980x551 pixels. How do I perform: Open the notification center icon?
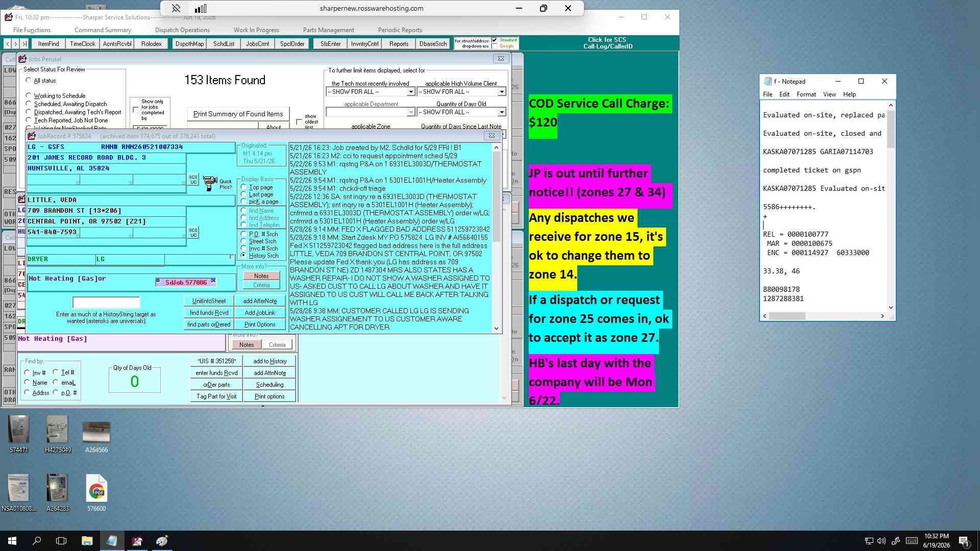pyautogui.click(x=964, y=541)
